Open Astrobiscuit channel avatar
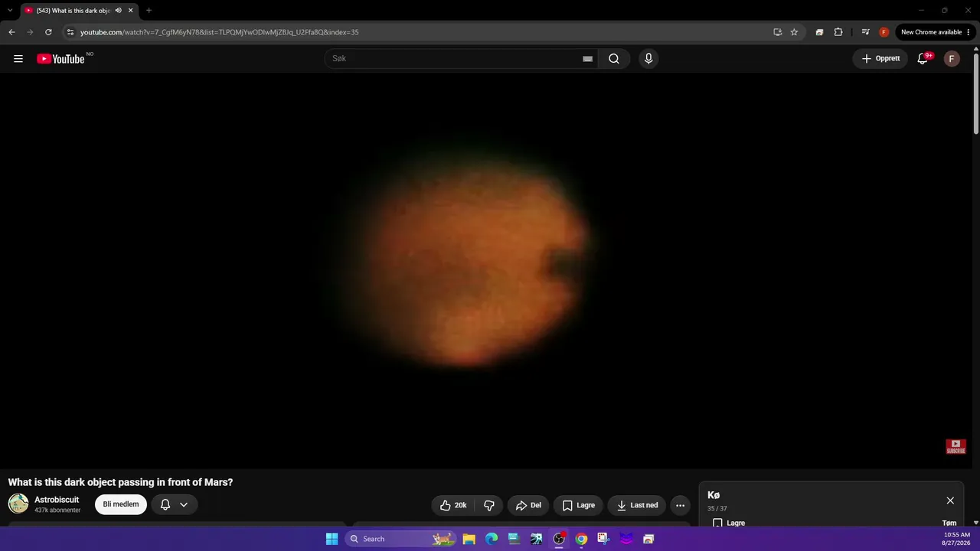This screenshot has height=551, width=980. tap(18, 504)
